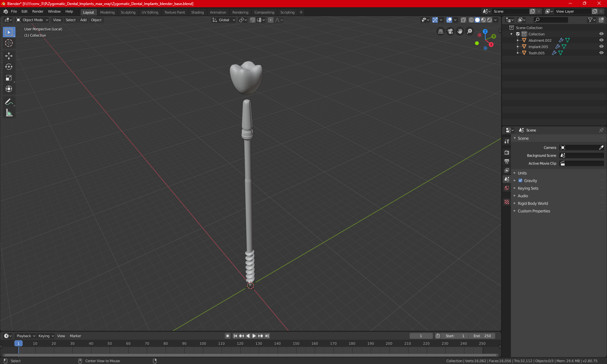Expand Tooth.005 tree item arrow
The width and height of the screenshot is (607, 364).
coord(518,53)
